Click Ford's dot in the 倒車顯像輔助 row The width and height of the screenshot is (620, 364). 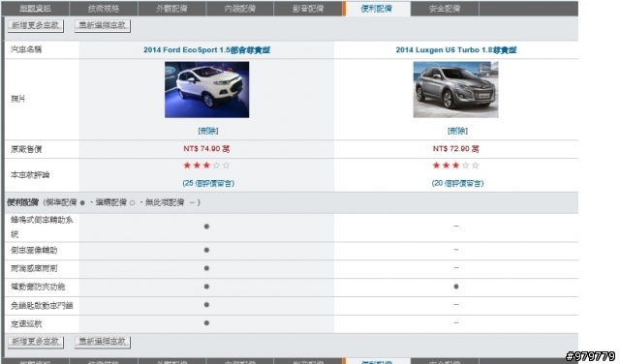pos(206,250)
